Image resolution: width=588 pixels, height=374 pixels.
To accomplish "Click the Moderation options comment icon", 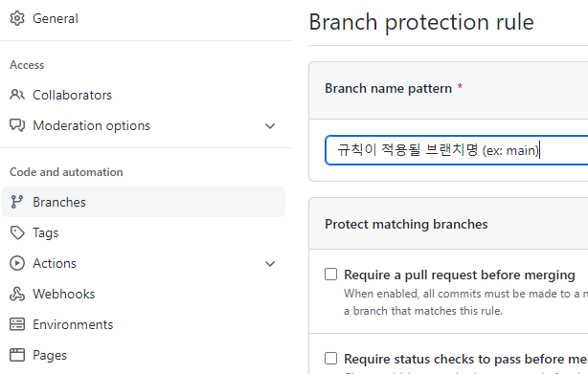I will pos(17,125).
